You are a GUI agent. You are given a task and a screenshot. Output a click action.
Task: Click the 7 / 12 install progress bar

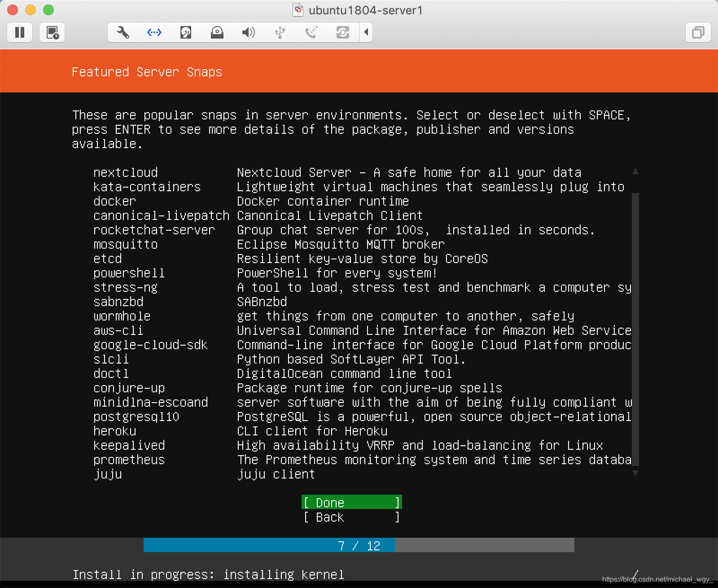359,545
